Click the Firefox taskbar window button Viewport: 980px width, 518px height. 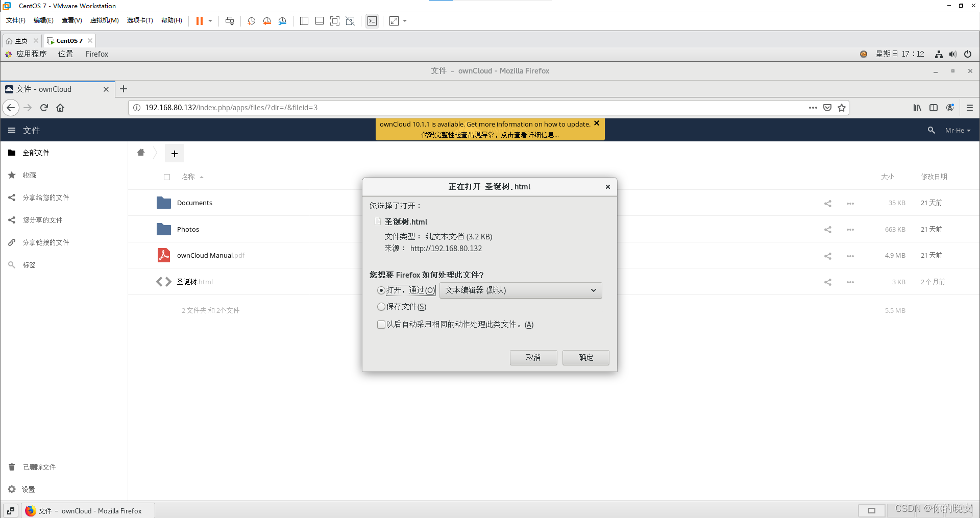(x=88, y=511)
